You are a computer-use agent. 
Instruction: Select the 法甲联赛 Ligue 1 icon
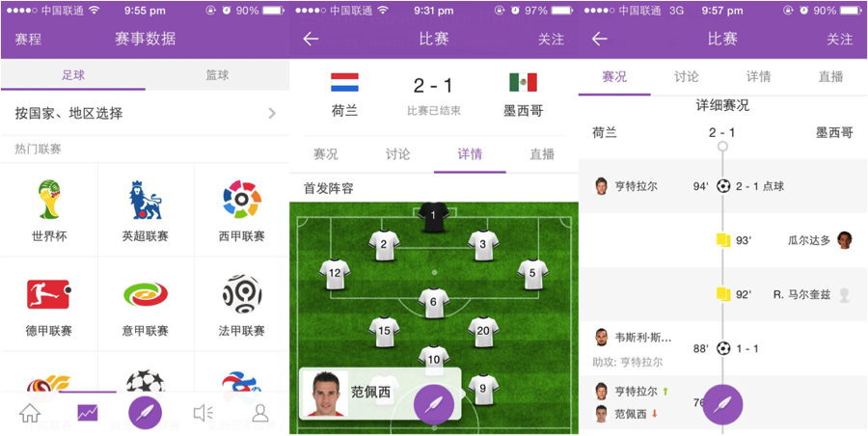pos(242,293)
